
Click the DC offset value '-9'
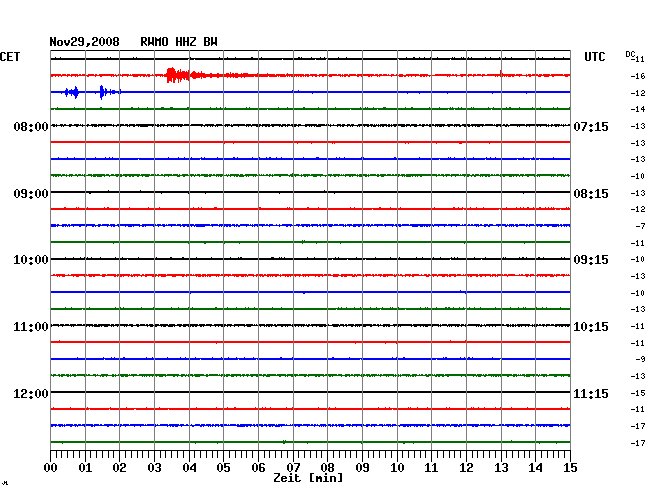640,359
